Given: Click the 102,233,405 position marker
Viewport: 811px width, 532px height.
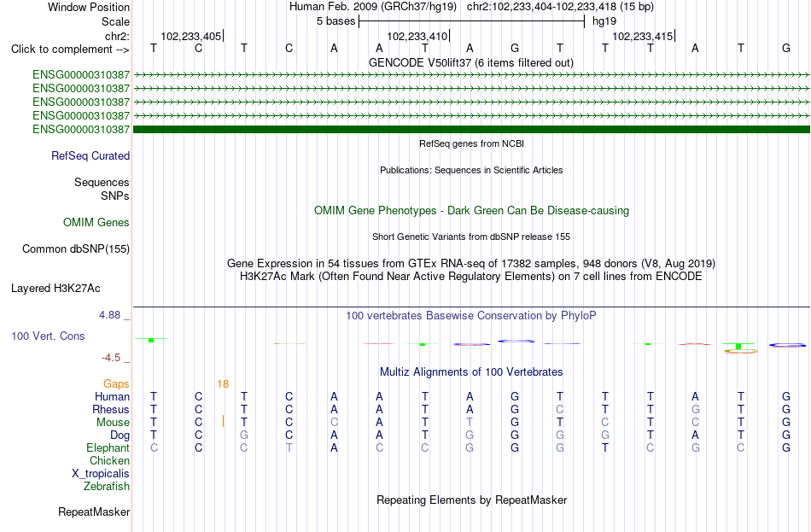Looking at the screenshot, I should pyautogui.click(x=192, y=36).
